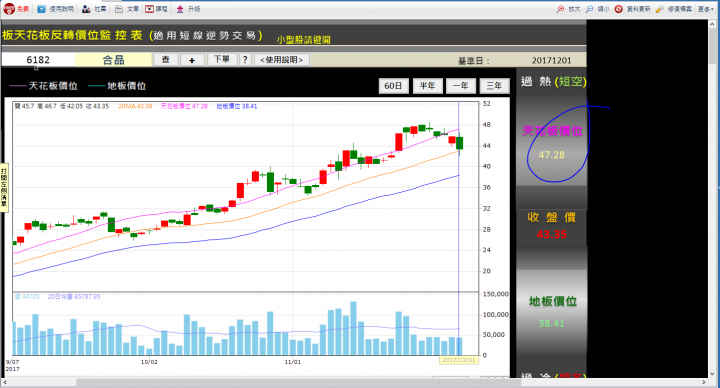Screen dimensions: 720x388
Task: Open the 課程 courses toolbar item
Action: click(157, 9)
